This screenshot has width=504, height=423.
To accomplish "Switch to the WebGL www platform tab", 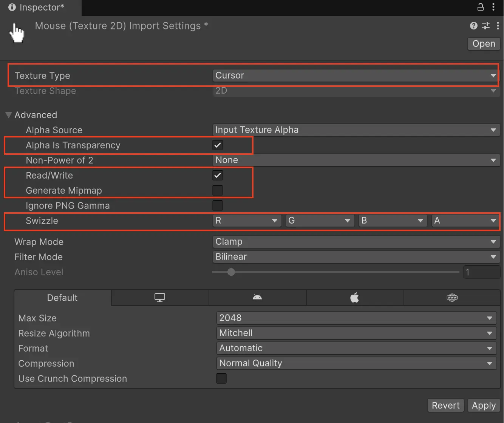I will pyautogui.click(x=452, y=298).
